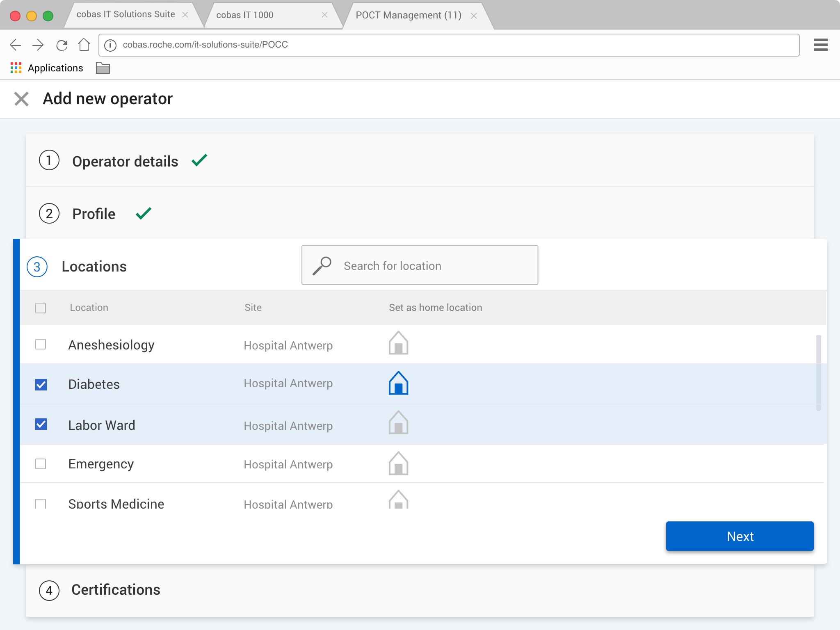Close the Add new operator dialog
This screenshot has height=630, width=840.
[21, 99]
